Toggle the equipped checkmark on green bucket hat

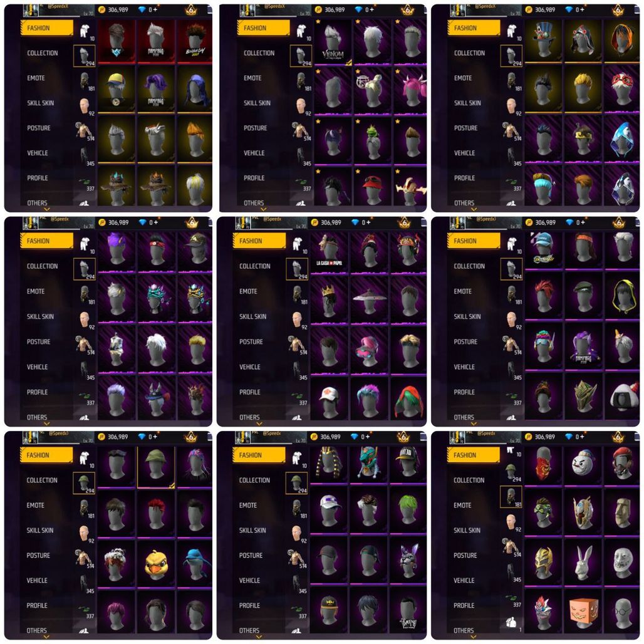coord(172,486)
